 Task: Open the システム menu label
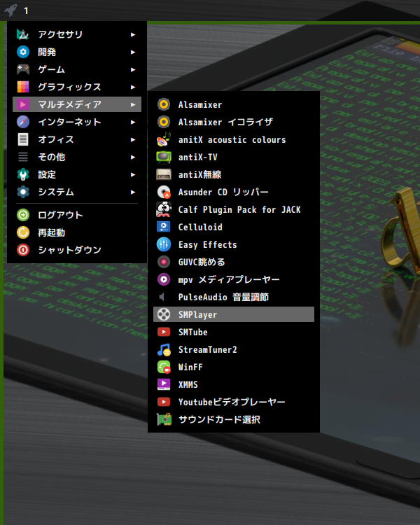(x=55, y=192)
